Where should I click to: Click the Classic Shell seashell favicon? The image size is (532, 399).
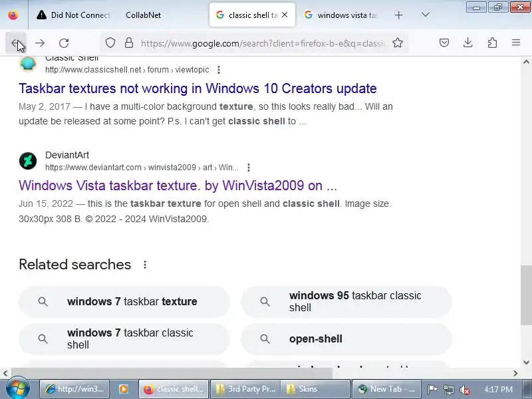[28, 63]
